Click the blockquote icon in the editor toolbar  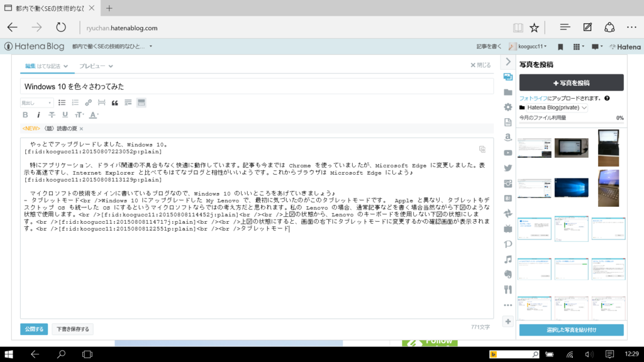pos(116,102)
